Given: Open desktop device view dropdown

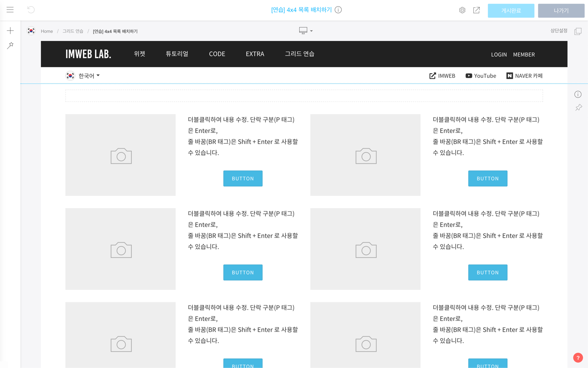Looking at the screenshot, I should (x=306, y=31).
